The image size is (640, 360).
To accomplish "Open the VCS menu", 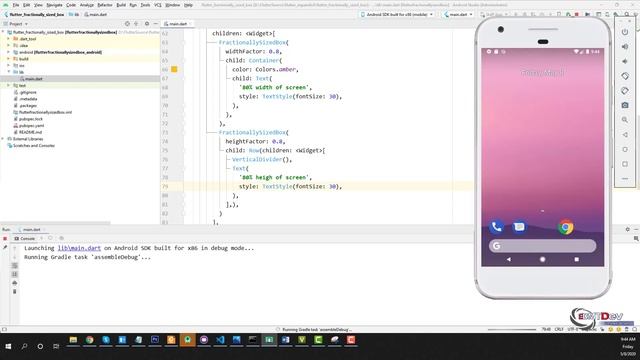I will [158, 5].
